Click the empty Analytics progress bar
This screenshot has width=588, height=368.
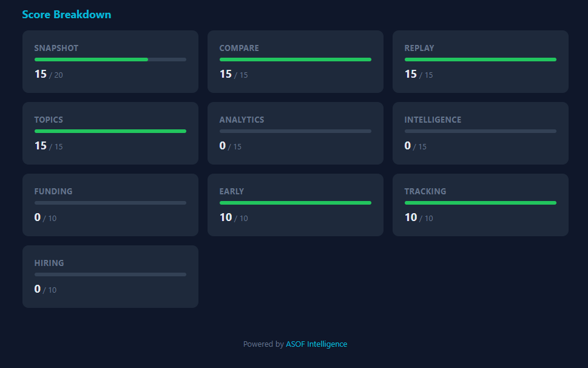pyautogui.click(x=296, y=131)
